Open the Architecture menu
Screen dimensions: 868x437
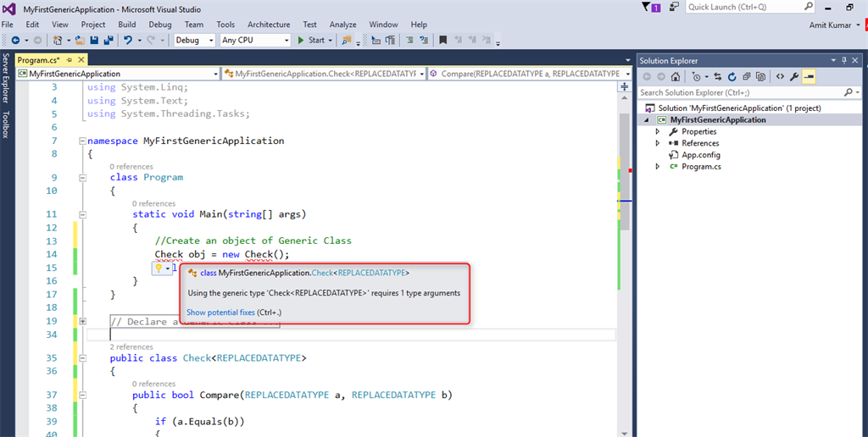(x=269, y=25)
